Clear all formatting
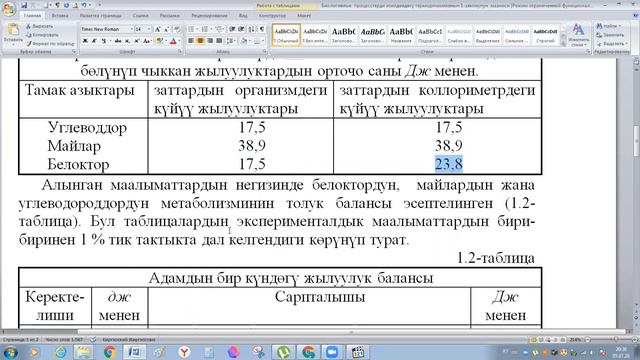This screenshot has height=360, width=640. tap(177, 29)
